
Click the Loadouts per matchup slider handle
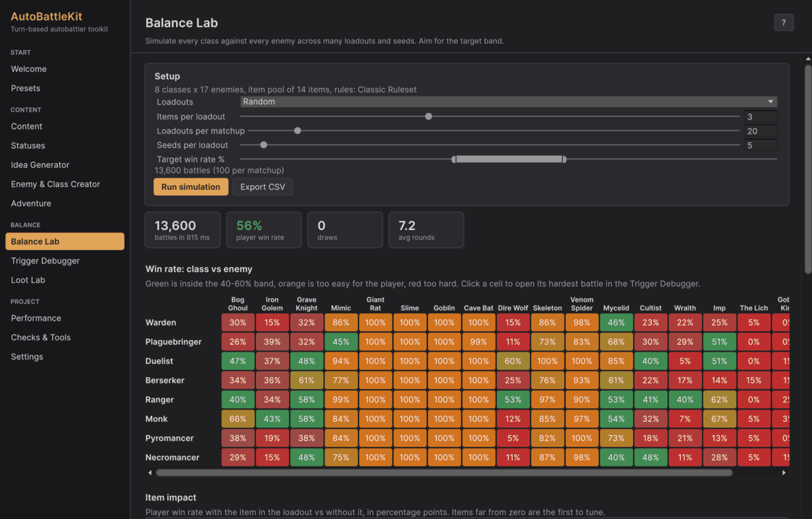click(x=297, y=131)
